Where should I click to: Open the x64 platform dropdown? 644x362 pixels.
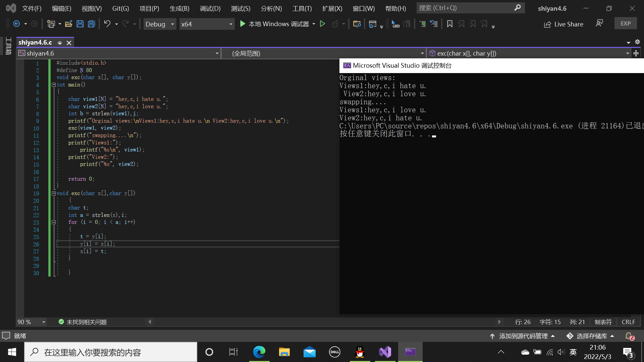[206, 24]
